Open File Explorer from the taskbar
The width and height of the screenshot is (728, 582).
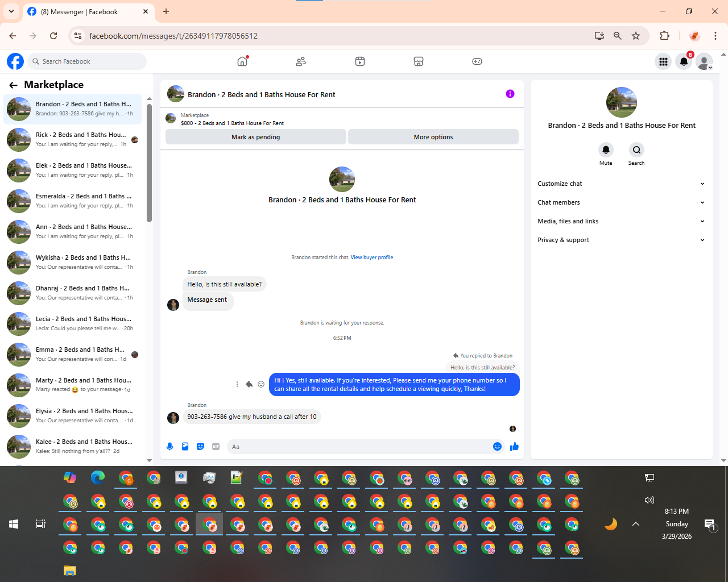69,571
